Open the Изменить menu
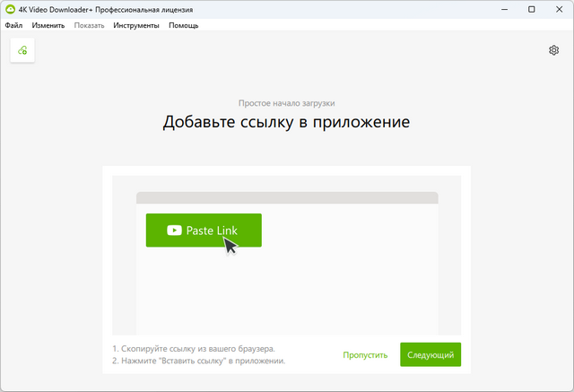 coord(48,25)
